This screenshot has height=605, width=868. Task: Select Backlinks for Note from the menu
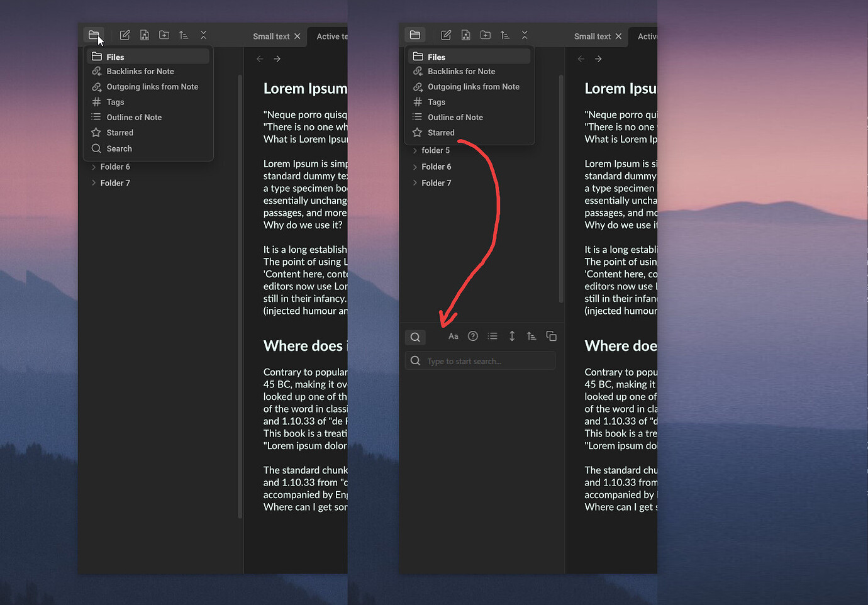140,71
